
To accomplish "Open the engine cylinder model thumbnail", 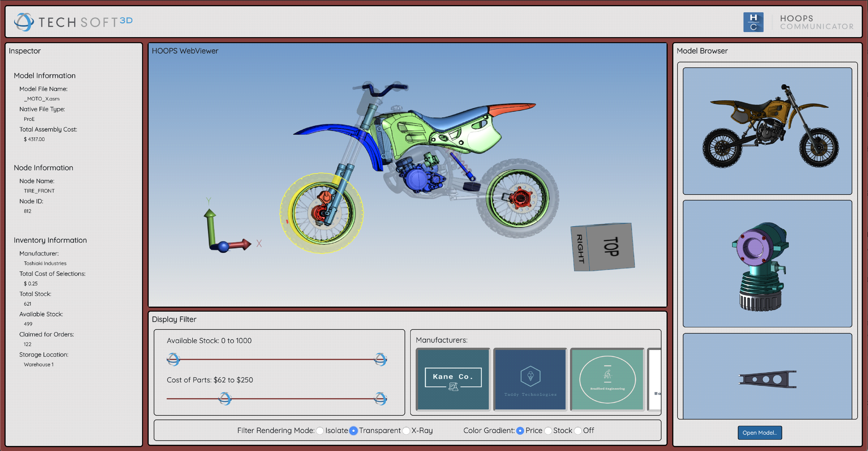I will tap(767, 264).
